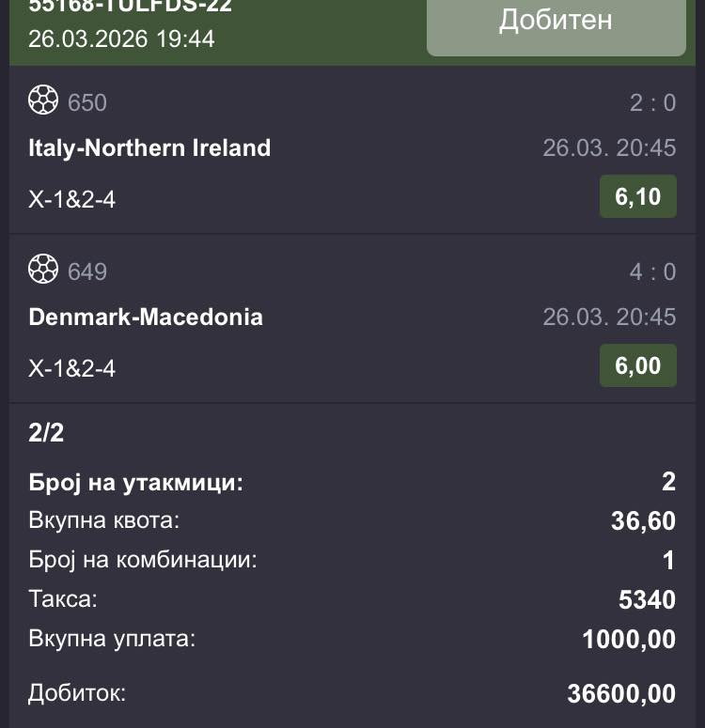This screenshot has width=705, height=728.
Task: Click the Број на утакмици row label
Action: [x=135, y=484]
